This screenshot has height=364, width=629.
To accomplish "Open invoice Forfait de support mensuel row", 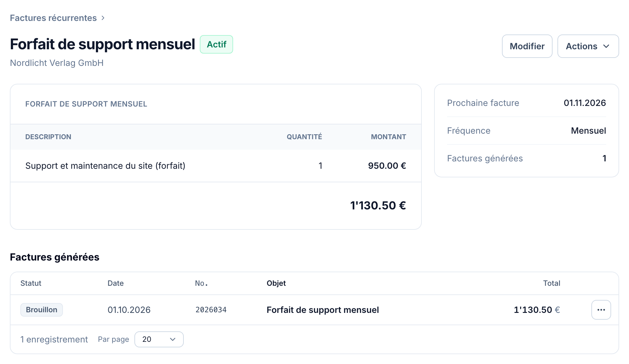I will (314, 310).
